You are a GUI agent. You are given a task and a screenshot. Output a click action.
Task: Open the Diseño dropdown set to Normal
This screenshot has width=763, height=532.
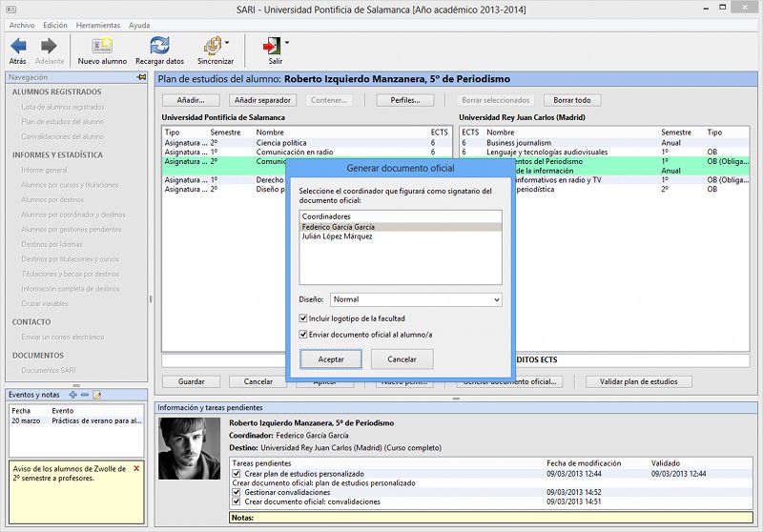pos(415,299)
